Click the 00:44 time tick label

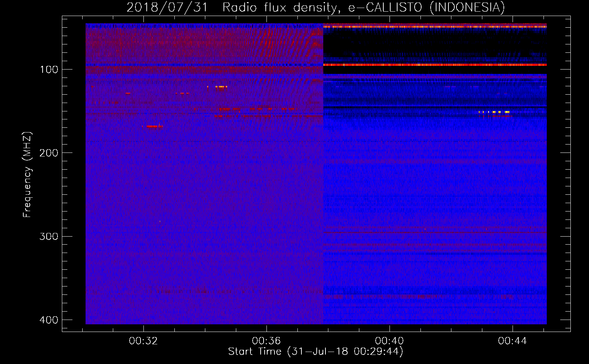(x=513, y=341)
